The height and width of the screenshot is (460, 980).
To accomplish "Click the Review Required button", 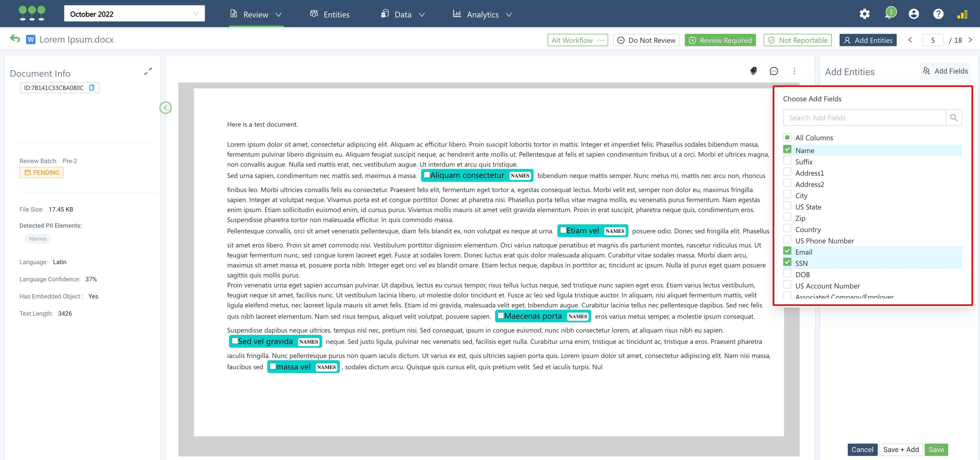I will 720,40.
